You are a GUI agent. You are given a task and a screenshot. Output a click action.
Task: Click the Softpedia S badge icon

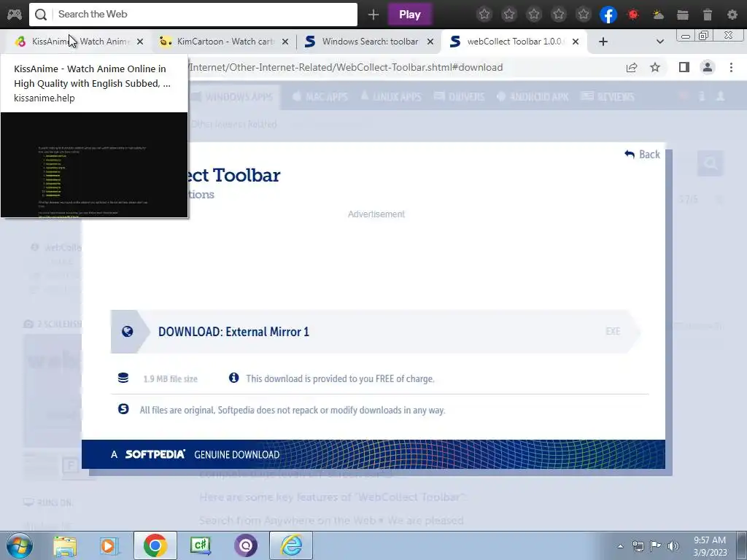click(123, 409)
